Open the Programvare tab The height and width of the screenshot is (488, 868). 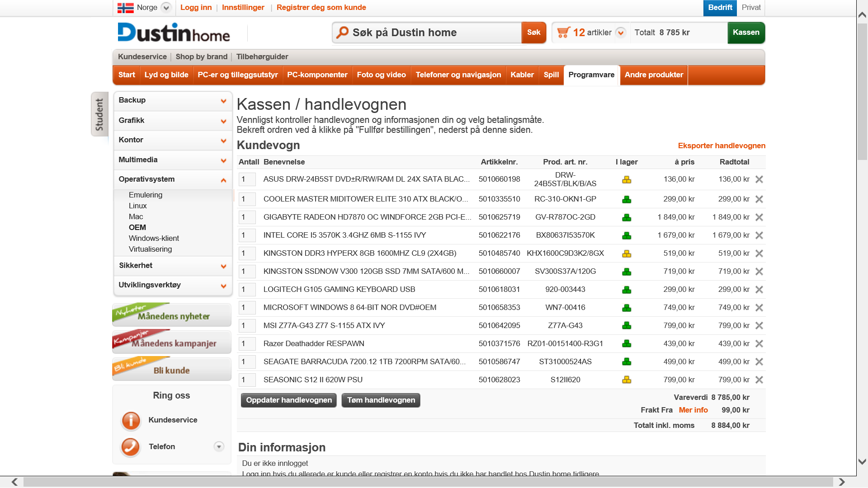click(x=591, y=75)
